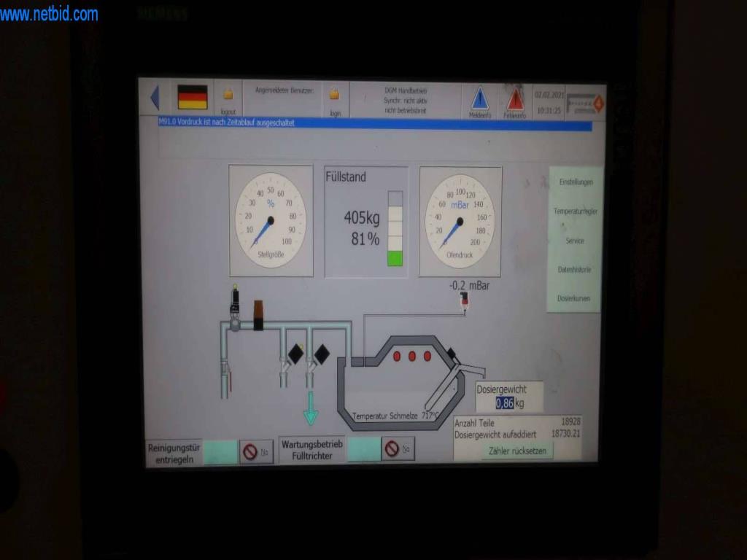Open Meldeinfo blue warning triangle

tap(479, 99)
